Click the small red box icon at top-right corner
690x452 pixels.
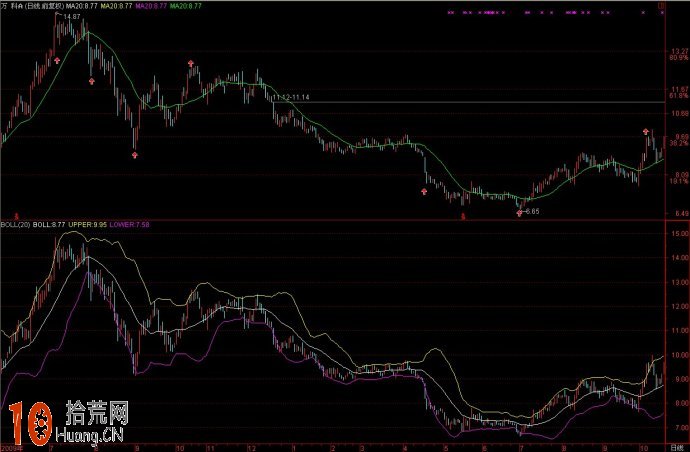coord(661,6)
